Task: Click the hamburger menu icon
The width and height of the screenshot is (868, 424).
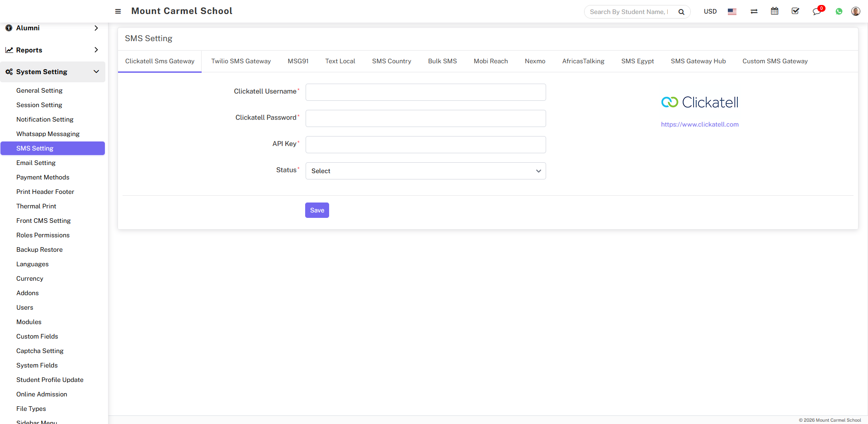Action: click(x=118, y=11)
